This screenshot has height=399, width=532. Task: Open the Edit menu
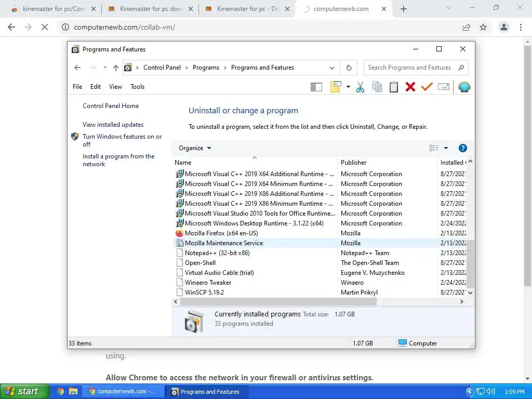point(96,87)
